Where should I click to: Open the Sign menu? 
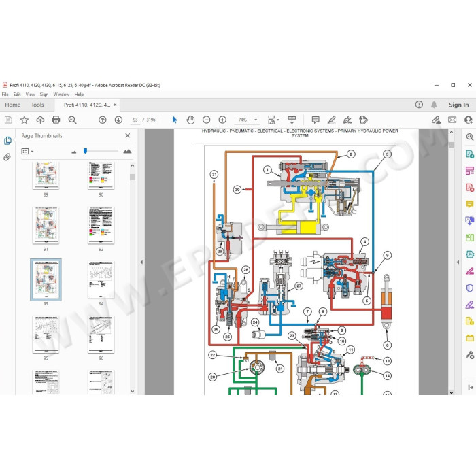pos(44,95)
